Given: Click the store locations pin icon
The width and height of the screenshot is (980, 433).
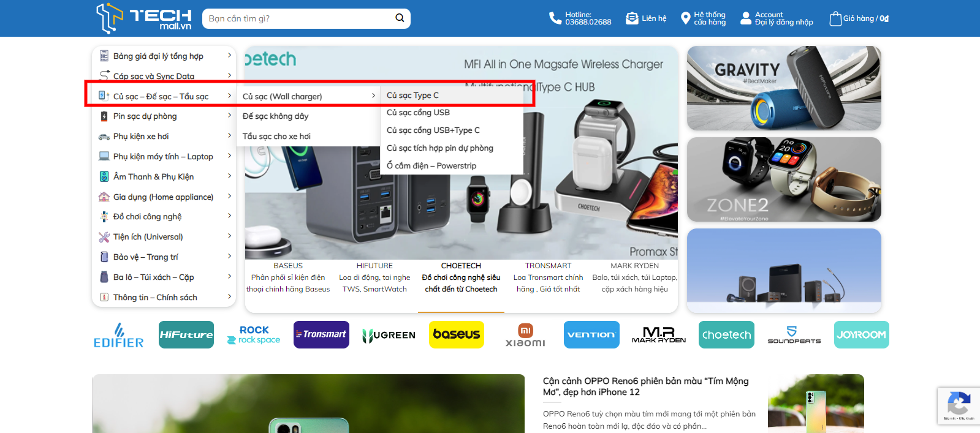Looking at the screenshot, I should tap(685, 18).
